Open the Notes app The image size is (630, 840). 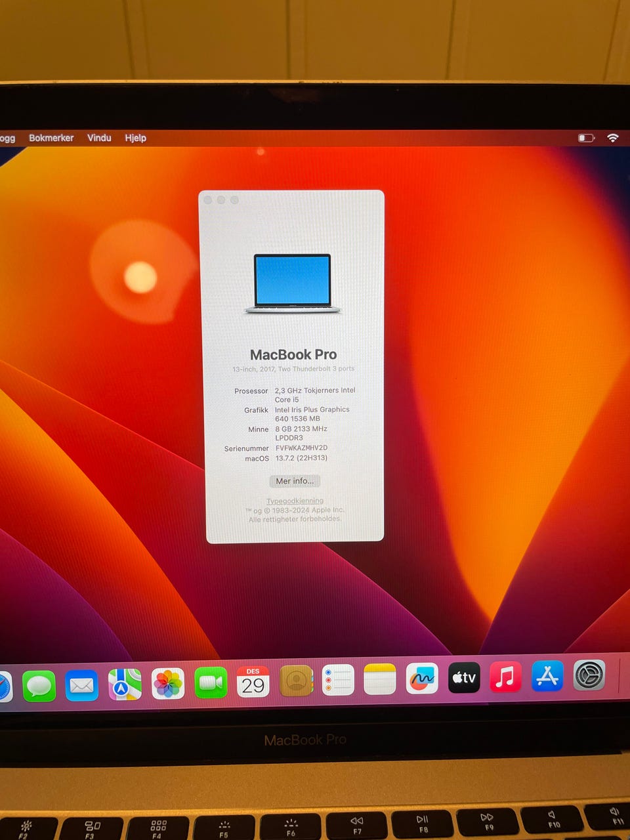coord(380,679)
